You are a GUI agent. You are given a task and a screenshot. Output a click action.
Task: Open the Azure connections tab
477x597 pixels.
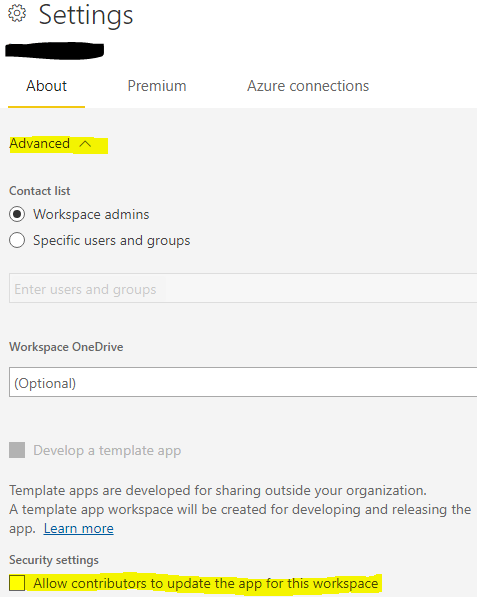point(308,86)
